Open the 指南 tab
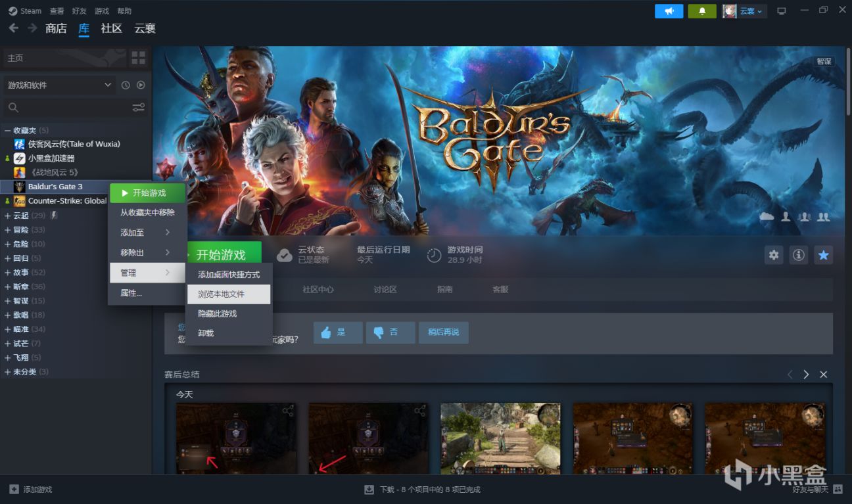852x504 pixels. click(x=444, y=289)
